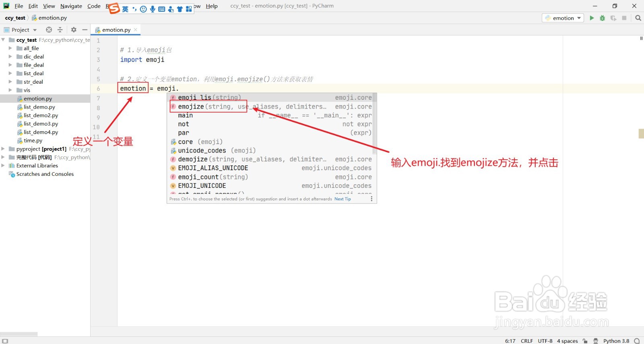Select time.py in project tree
This screenshot has width=644, height=344.
(33, 141)
